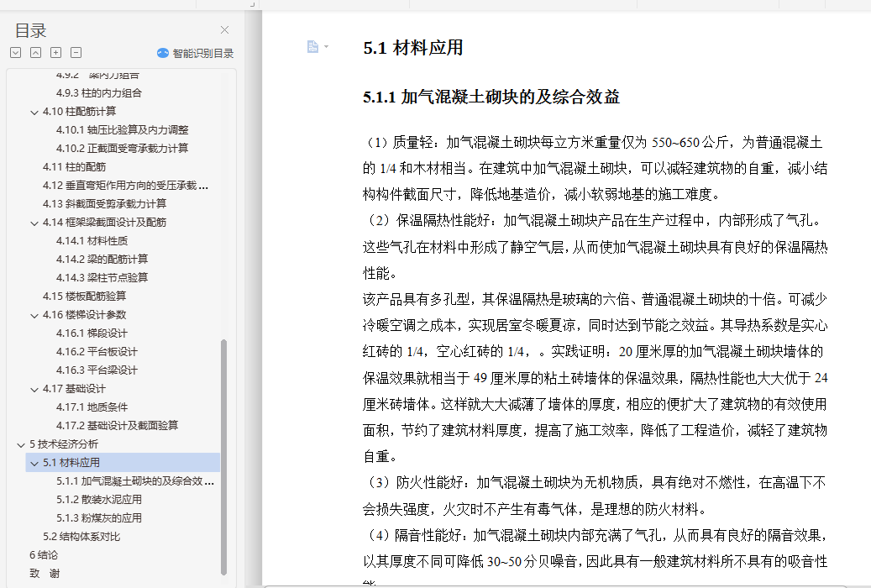Open 4.17.2 基础设计及截面验算
The width and height of the screenshot is (871, 588).
(118, 425)
